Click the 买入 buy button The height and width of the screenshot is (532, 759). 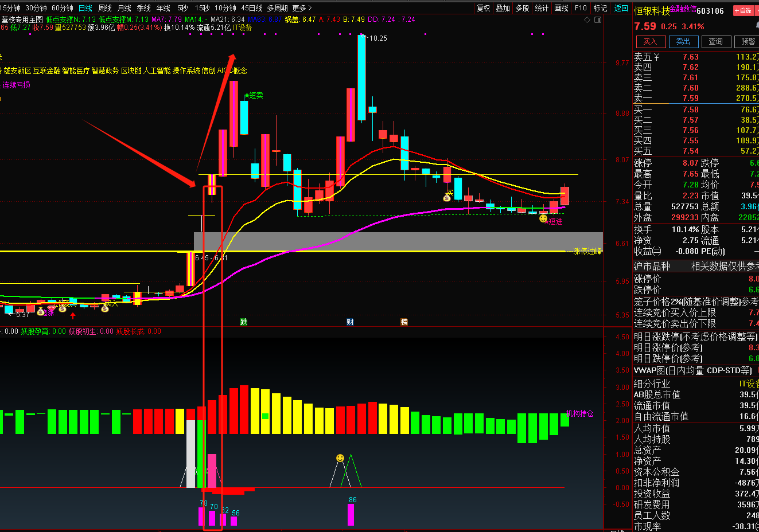coord(650,41)
